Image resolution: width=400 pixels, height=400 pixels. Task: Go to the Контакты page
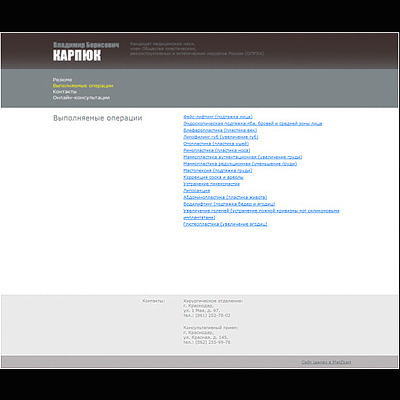(65, 92)
